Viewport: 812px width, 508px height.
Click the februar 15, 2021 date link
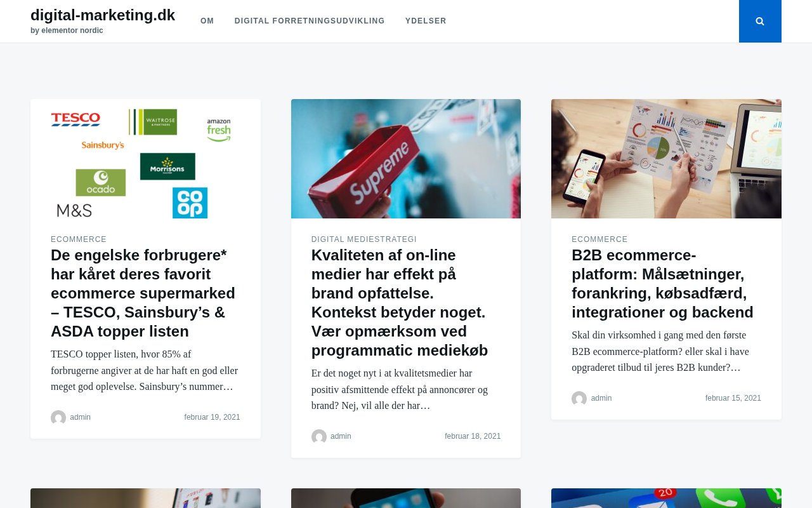(733, 398)
